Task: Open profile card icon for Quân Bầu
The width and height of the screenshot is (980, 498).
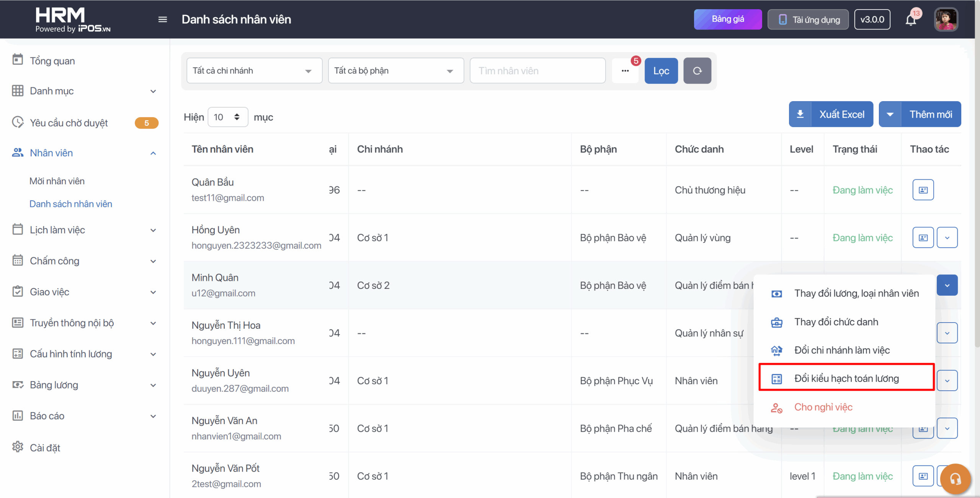Action: 923,190
